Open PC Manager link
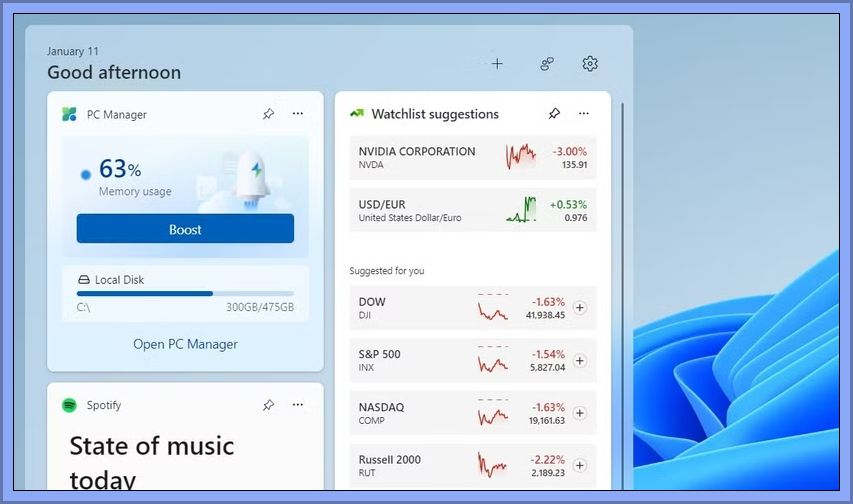The image size is (853, 504). [185, 345]
